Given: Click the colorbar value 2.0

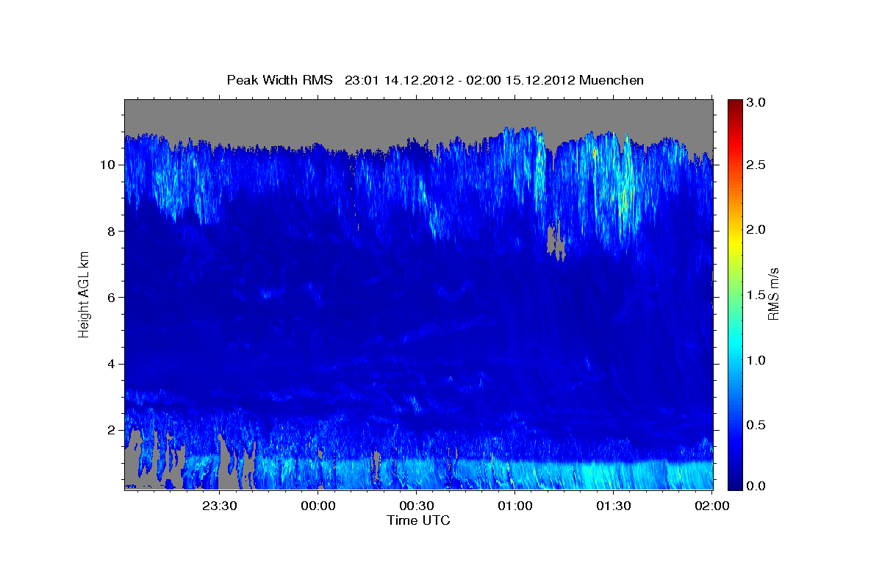Looking at the screenshot, I should (756, 229).
